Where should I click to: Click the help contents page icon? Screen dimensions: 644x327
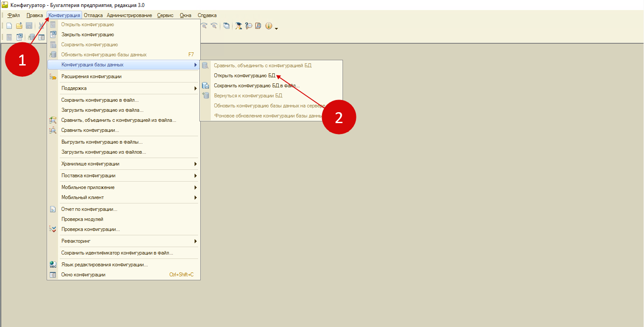pos(258,26)
